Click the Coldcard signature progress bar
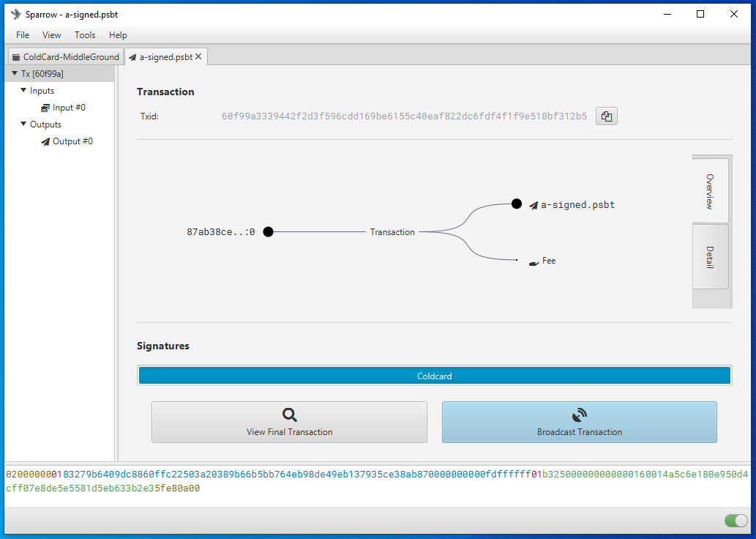Screen dimensions: 756x539 tap(435, 376)
